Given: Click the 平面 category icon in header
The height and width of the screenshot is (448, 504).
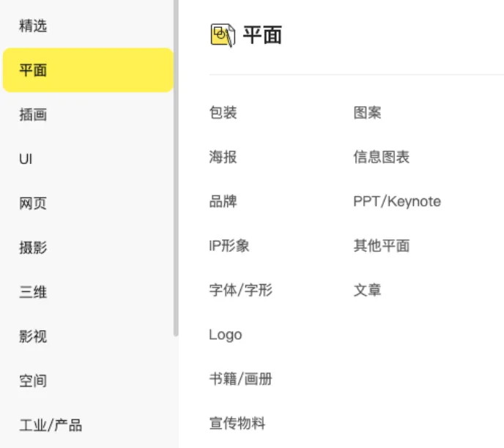Looking at the screenshot, I should (x=223, y=34).
